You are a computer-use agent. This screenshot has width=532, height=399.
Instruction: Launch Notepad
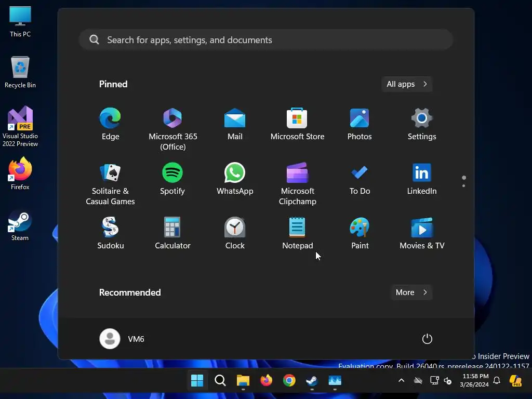297,233
